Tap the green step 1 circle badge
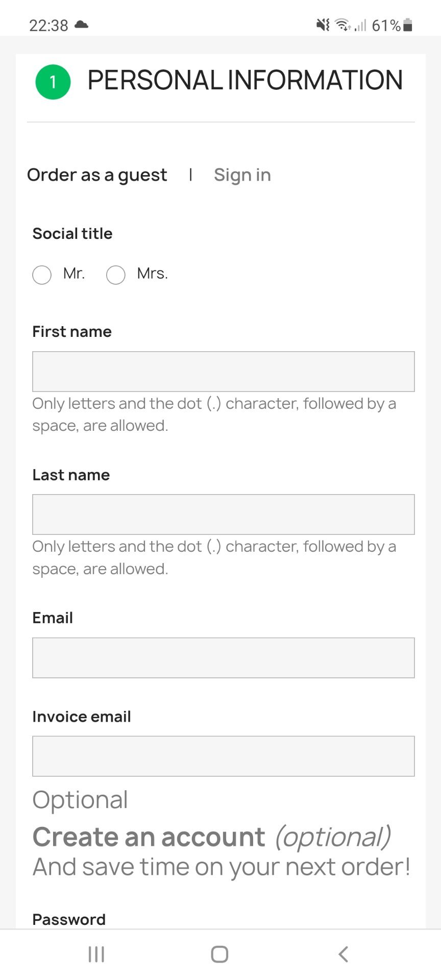The width and height of the screenshot is (441, 980). (53, 82)
